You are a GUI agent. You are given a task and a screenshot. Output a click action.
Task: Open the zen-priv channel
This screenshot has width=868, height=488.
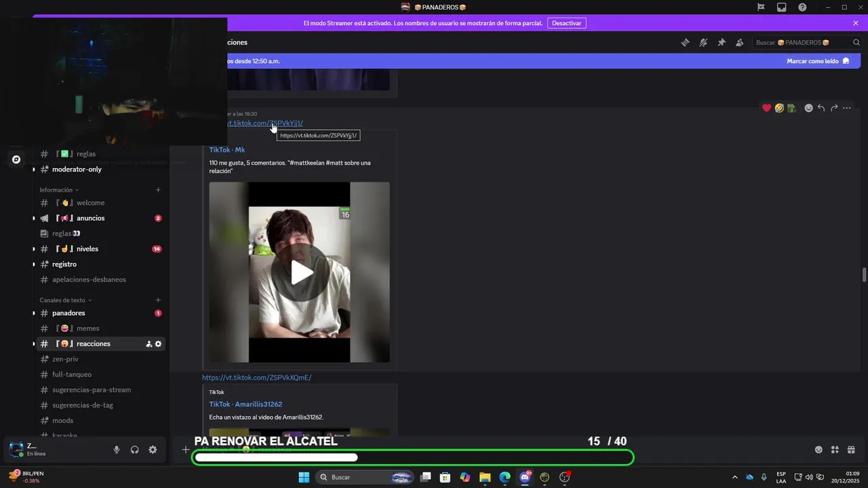tap(102, 359)
